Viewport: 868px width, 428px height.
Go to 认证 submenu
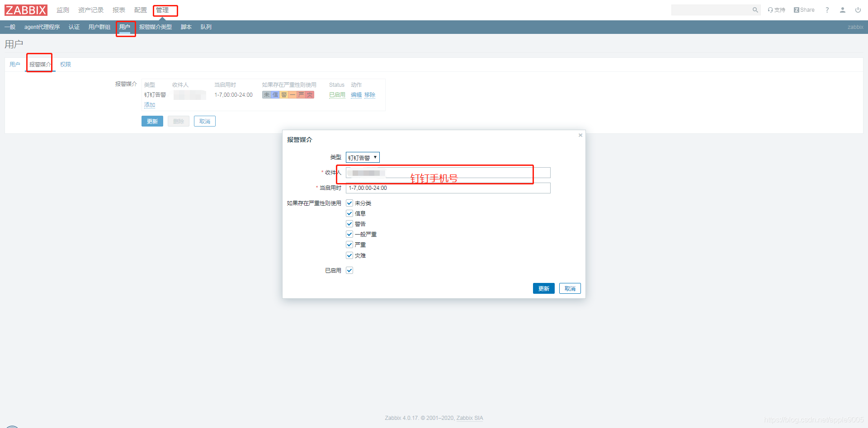click(x=74, y=27)
